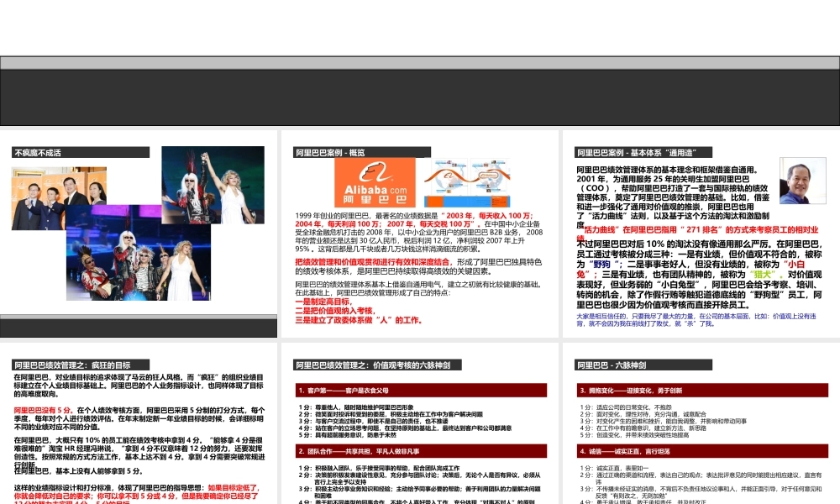This screenshot has width=840, height=504.
Task: Click the line '阿里巴巴绩效管理体系的基本理念和框架借鉴自通用。'
Action: pos(668,170)
